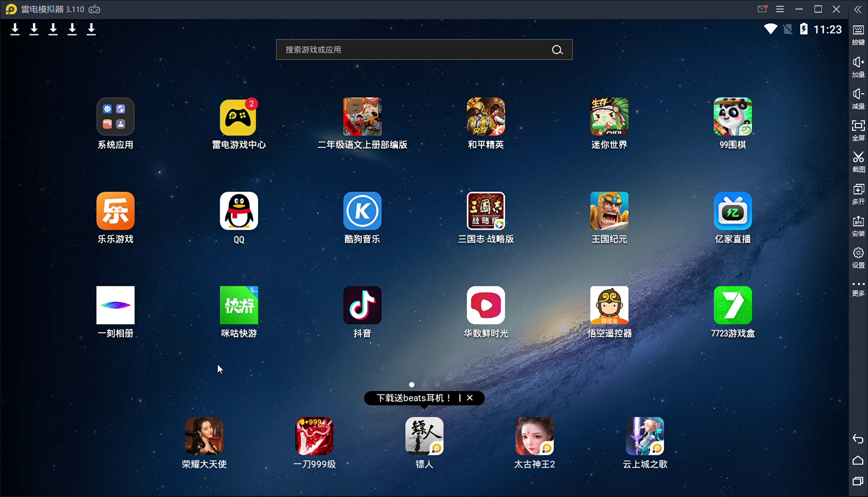Open the QQ penguin app
Image resolution: width=868 pixels, height=497 pixels.
239,211
